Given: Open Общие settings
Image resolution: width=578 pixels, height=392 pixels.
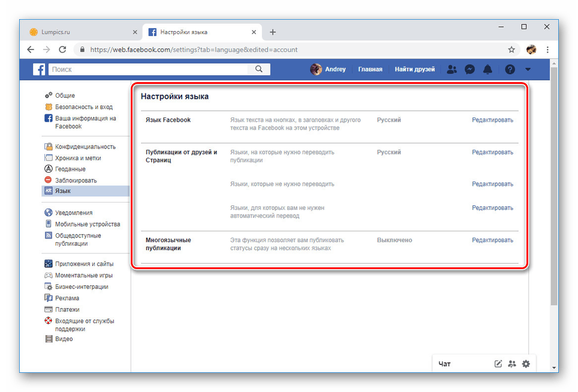Looking at the screenshot, I should [65, 95].
